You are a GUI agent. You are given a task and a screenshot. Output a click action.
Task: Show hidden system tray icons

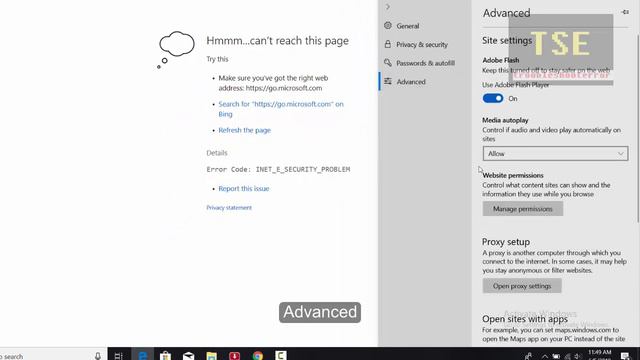tap(544, 356)
